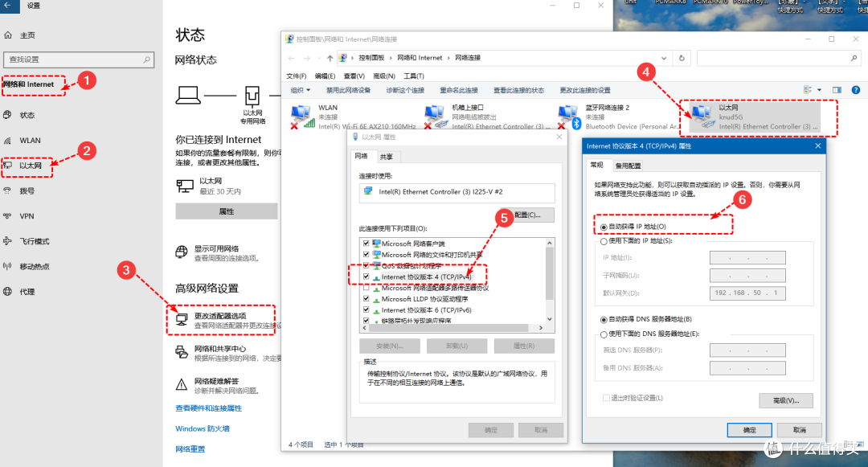Image resolution: width=868 pixels, height=467 pixels.
Task: Expand the address bar history dropdown
Action: (664, 58)
